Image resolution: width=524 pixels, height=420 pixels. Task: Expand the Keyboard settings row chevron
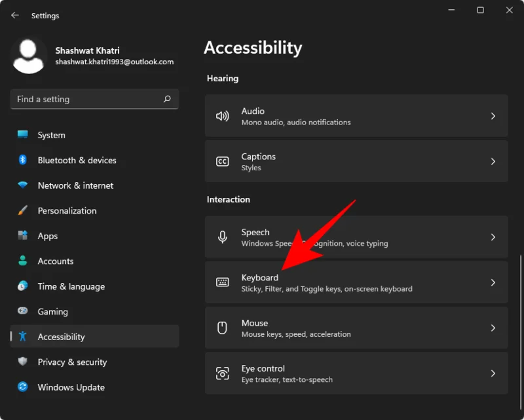pyautogui.click(x=493, y=282)
